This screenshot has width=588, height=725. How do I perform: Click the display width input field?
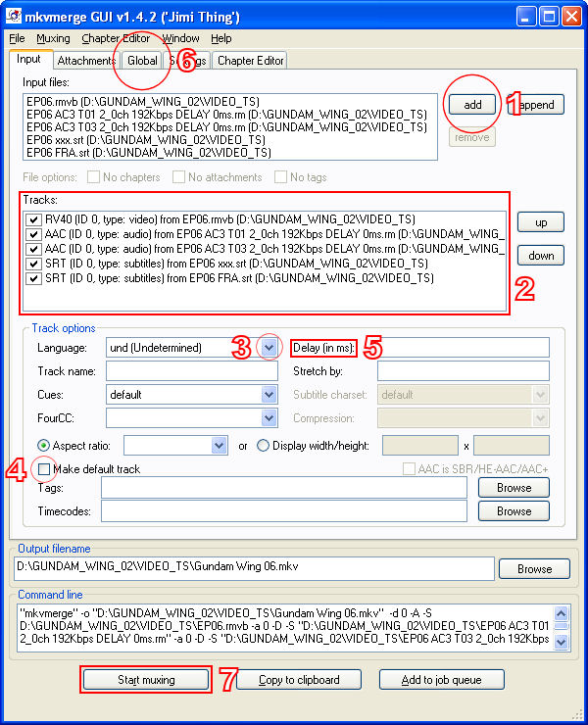pyautogui.click(x=420, y=446)
